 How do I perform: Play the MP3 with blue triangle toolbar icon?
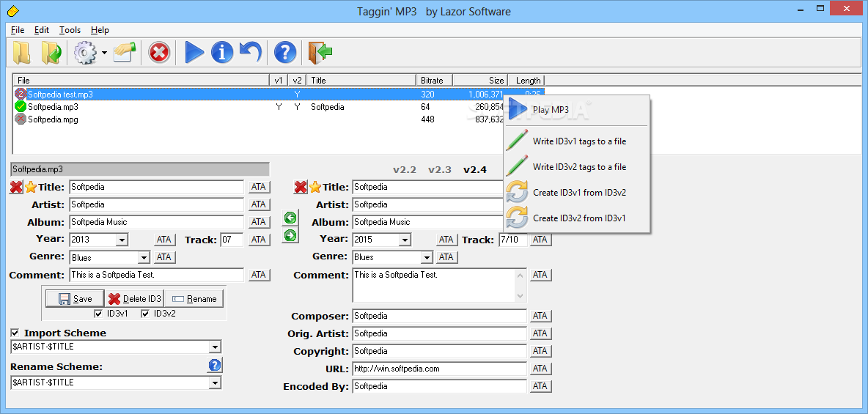pyautogui.click(x=194, y=53)
